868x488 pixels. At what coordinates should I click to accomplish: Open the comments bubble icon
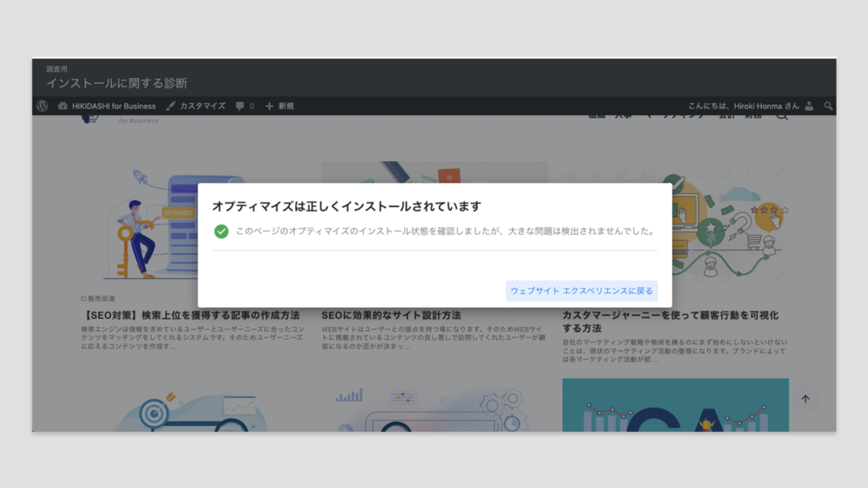240,106
